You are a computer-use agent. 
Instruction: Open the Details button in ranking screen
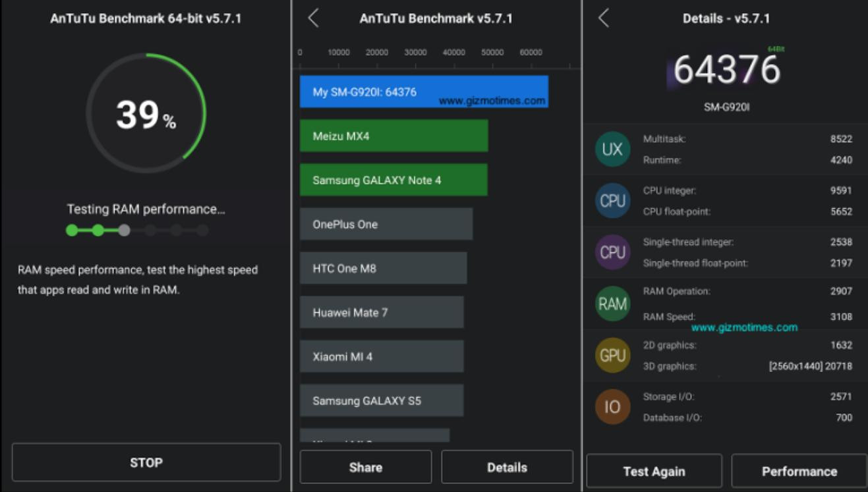pyautogui.click(x=507, y=467)
